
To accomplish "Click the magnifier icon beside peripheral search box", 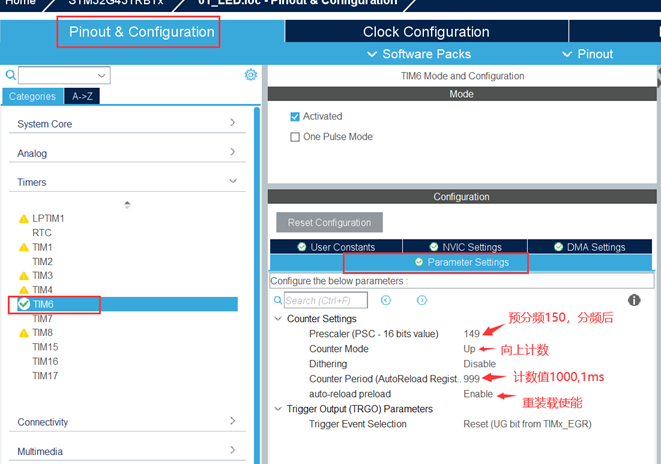I will tap(10, 75).
